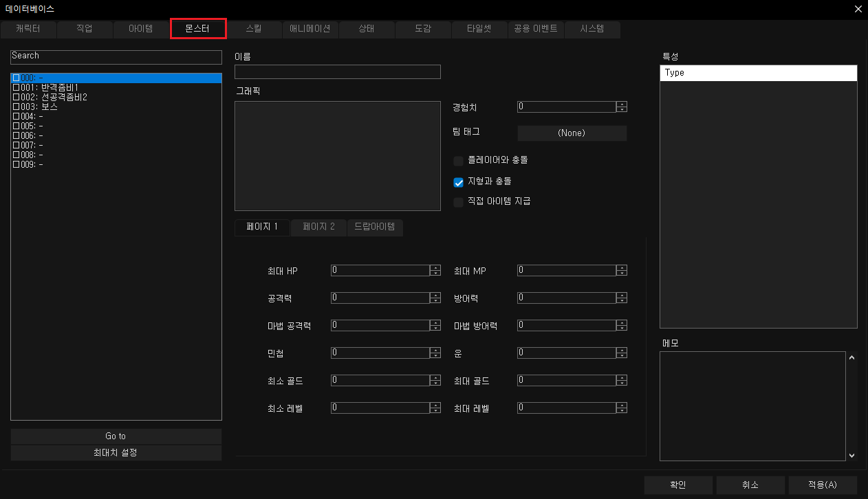Decrease 최대 HP with the down arrow
Image resolution: width=868 pixels, height=499 pixels.
click(435, 274)
